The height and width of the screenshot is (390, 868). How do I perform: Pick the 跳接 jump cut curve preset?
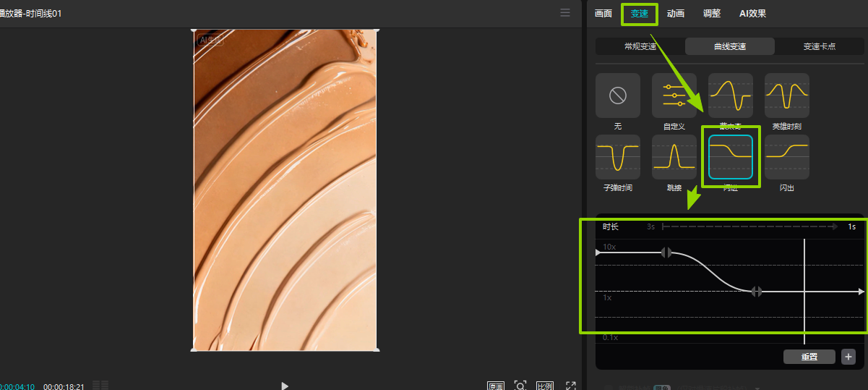[x=674, y=157]
